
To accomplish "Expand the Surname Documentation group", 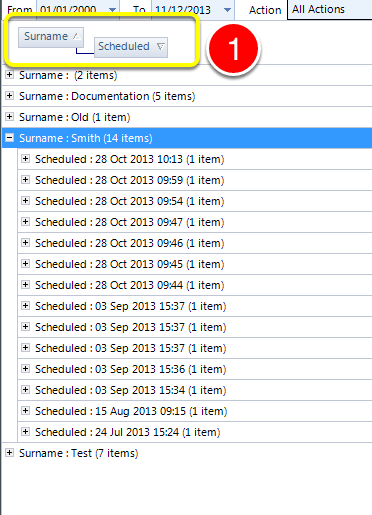I will [9, 96].
